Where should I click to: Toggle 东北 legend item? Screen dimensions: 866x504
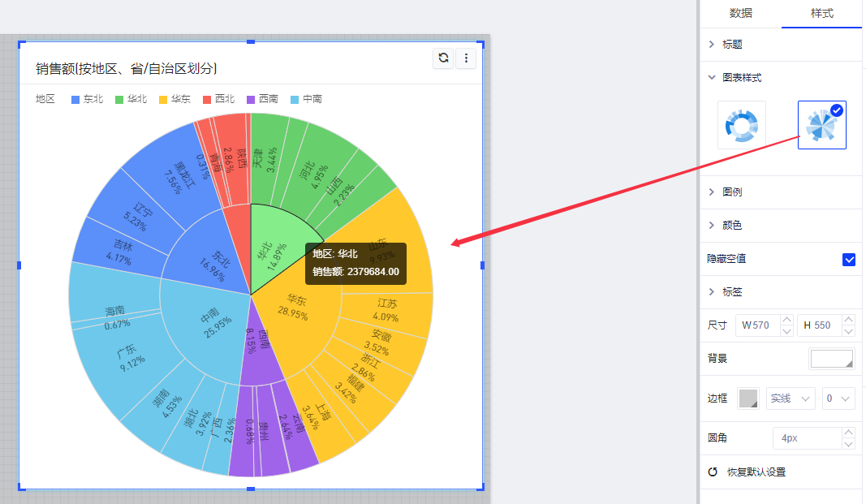click(88, 99)
